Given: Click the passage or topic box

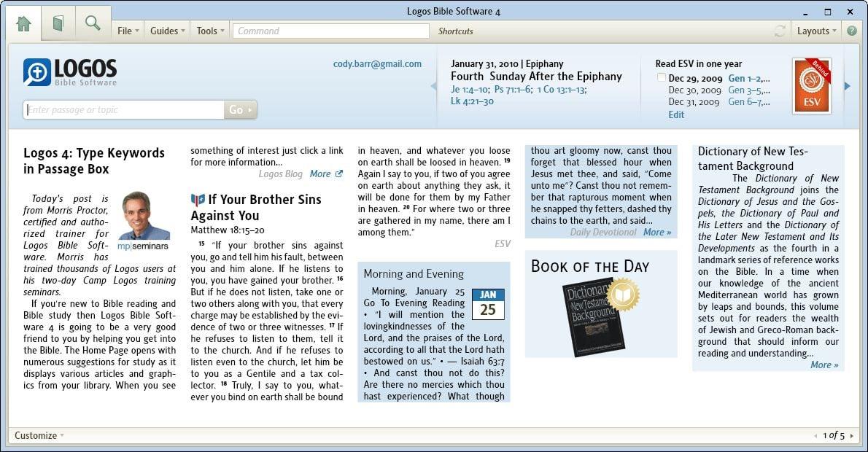Looking at the screenshot, I should tap(123, 109).
